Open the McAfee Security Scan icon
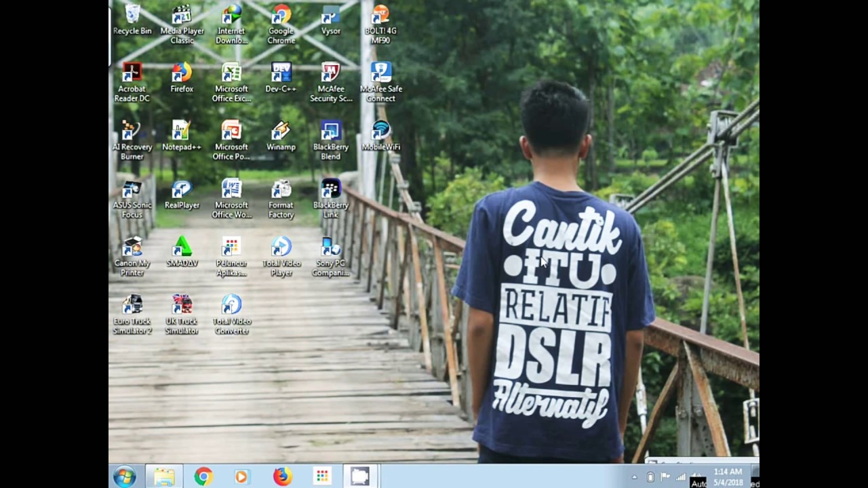This screenshot has height=488, width=868. tap(331, 82)
